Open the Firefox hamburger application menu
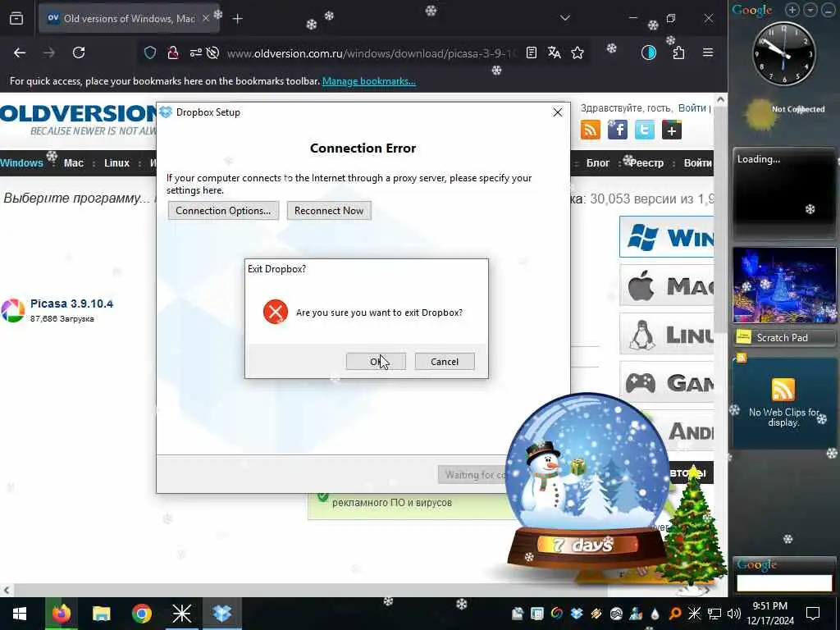Screen dimensions: 840x630 coord(708,52)
